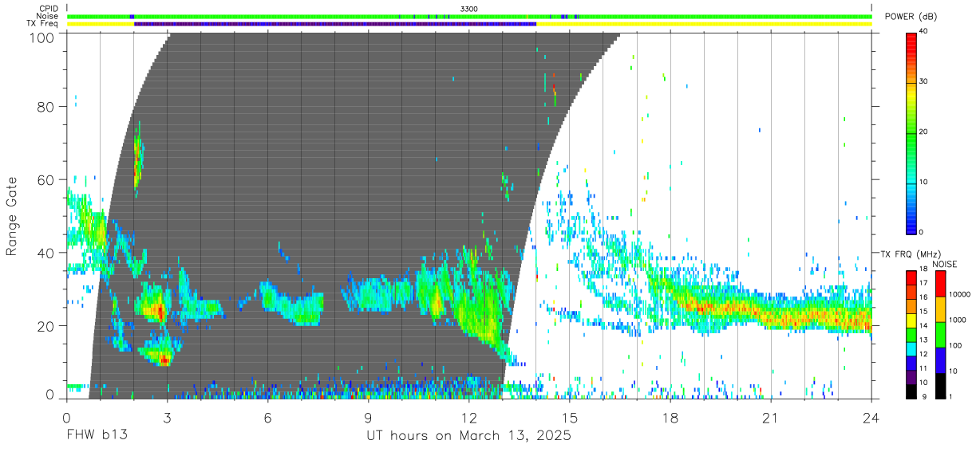The width and height of the screenshot is (980, 452).
Task: Click the yellow TX Freq strip above the plot
Action: pyautogui.click(x=469, y=24)
